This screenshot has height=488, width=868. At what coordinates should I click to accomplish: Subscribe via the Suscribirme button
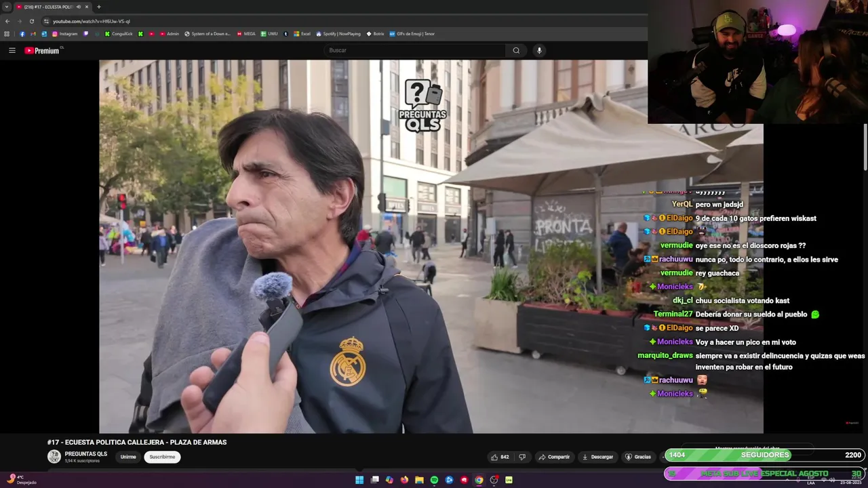coord(162,457)
